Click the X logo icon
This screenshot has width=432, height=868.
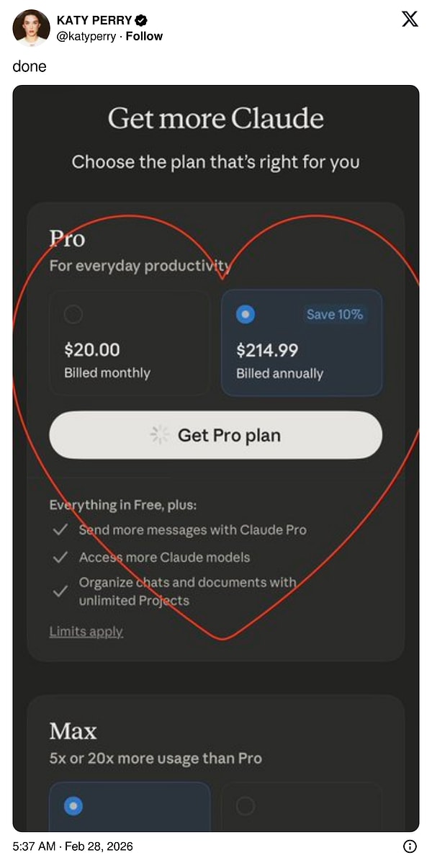click(x=410, y=19)
